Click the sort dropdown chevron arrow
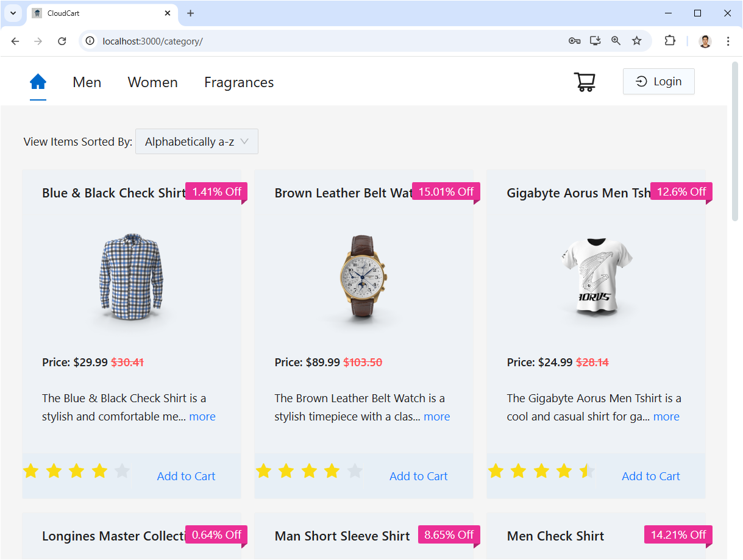The image size is (743, 560). pos(245,141)
